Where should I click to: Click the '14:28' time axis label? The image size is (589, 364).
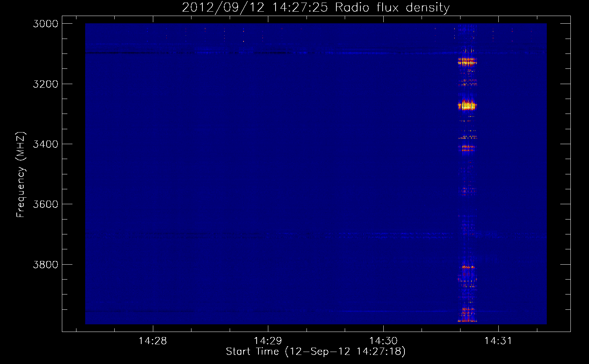pos(153,341)
